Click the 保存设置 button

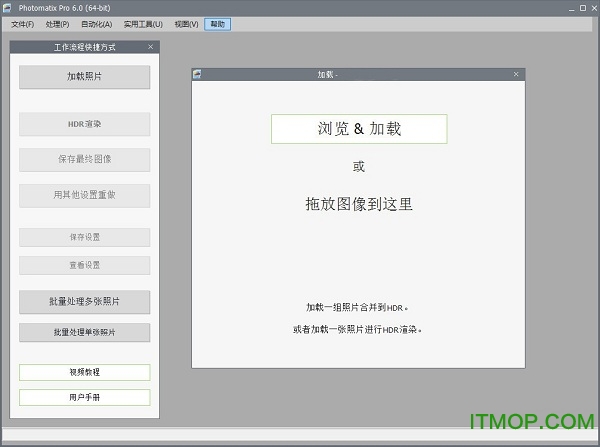84,238
